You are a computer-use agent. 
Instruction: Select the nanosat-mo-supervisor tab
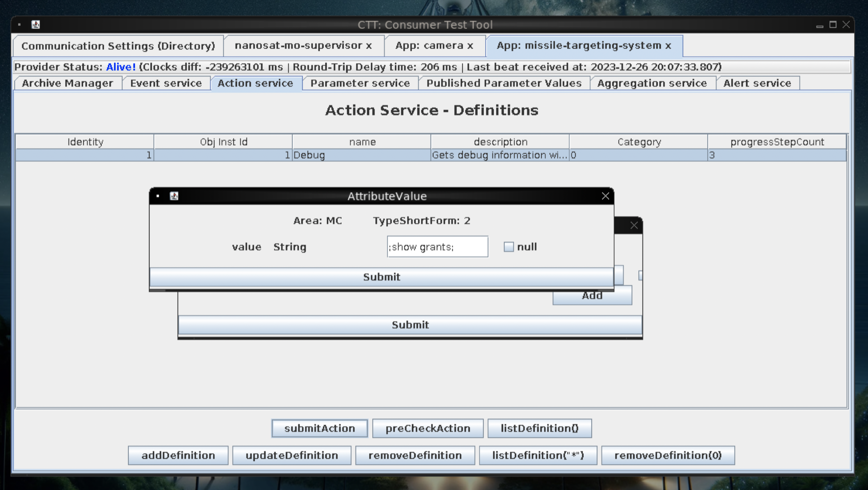[x=302, y=45]
